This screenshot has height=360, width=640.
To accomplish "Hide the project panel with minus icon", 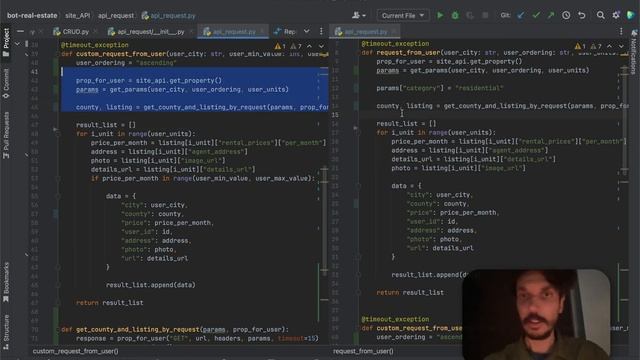I will [x=20, y=31].
